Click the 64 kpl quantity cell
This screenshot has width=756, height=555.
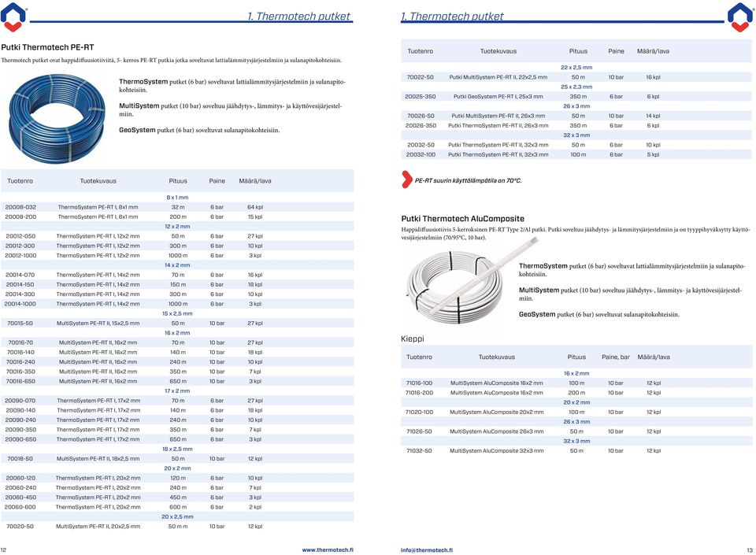[x=255, y=207]
